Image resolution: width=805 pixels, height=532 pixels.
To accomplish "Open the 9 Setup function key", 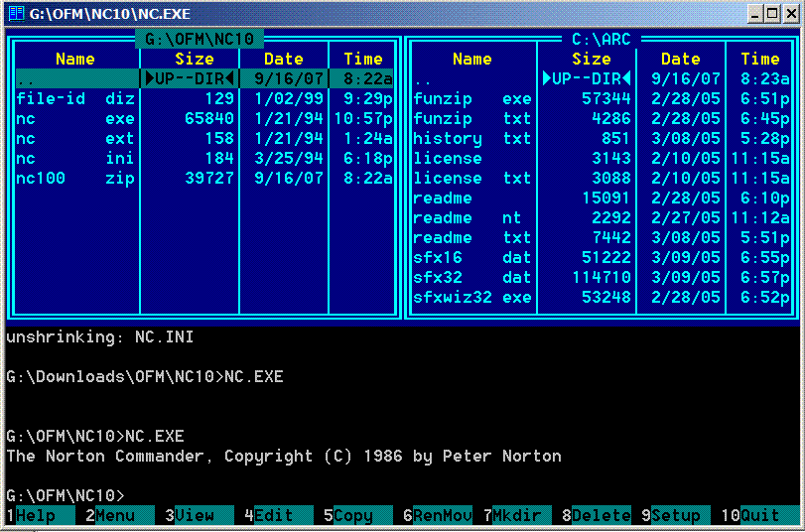I will click(x=675, y=515).
